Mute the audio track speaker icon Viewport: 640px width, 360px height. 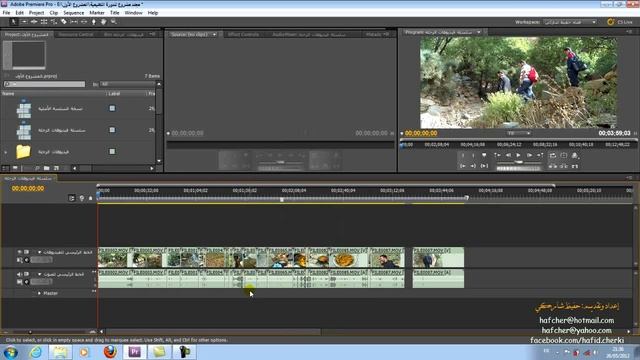click(x=19, y=274)
